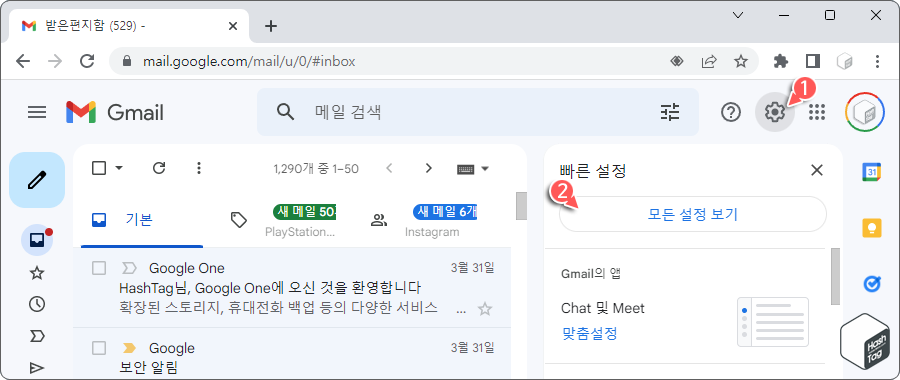Click the 메일 검색 search field
This screenshot has height=380, width=900.
tap(478, 112)
